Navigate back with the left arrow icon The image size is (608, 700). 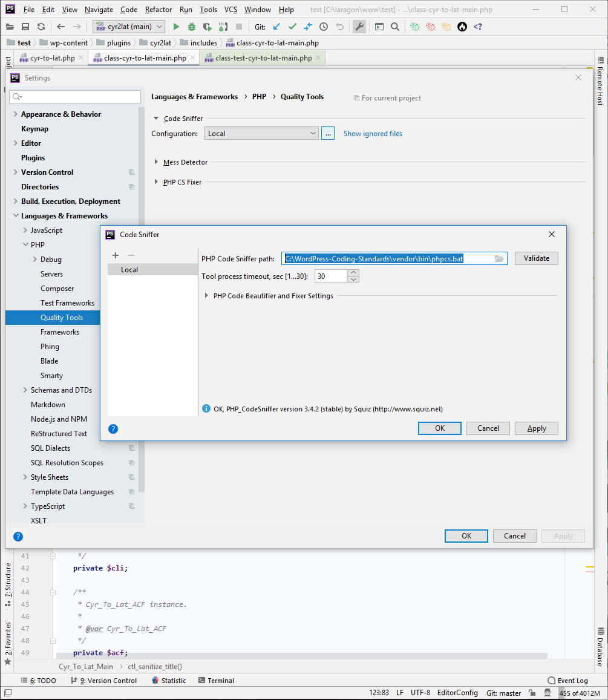coord(61,27)
